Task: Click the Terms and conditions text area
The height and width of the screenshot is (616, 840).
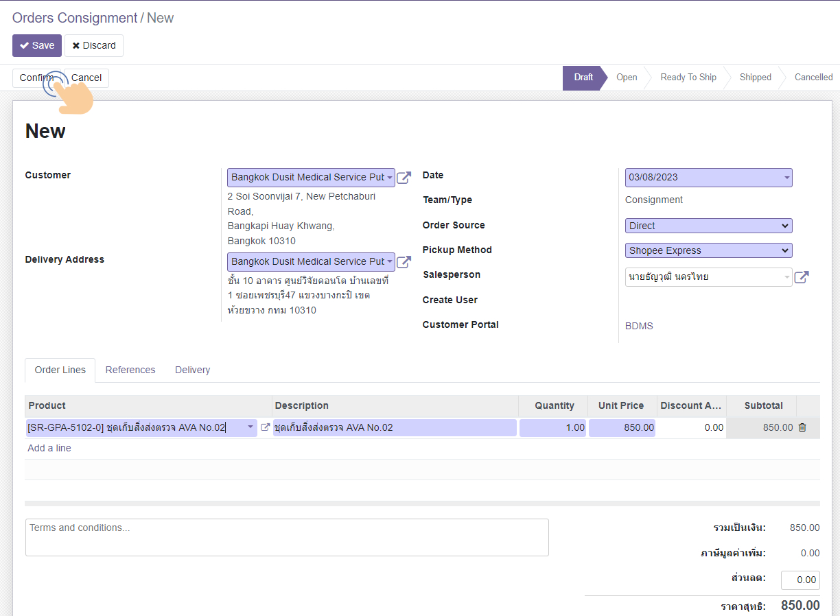Action: pos(287,537)
